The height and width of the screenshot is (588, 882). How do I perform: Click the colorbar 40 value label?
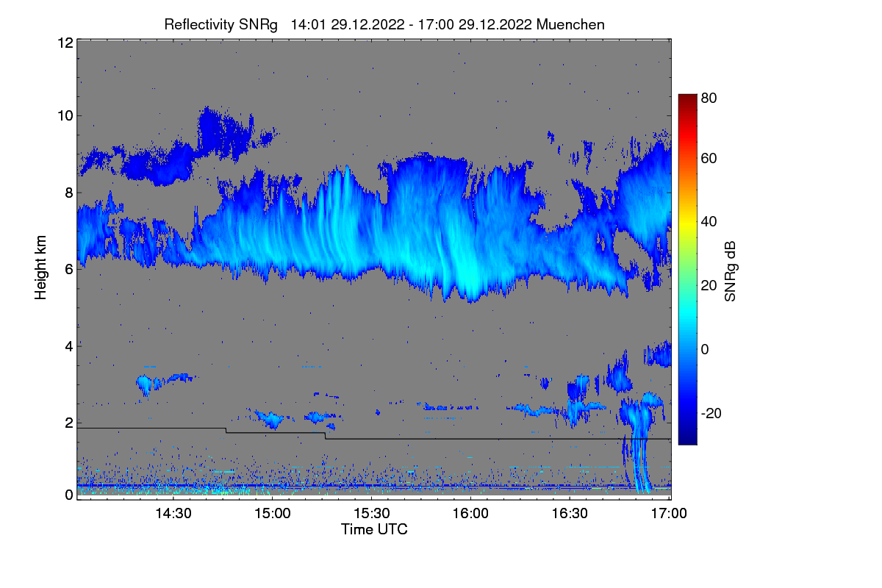click(x=709, y=221)
